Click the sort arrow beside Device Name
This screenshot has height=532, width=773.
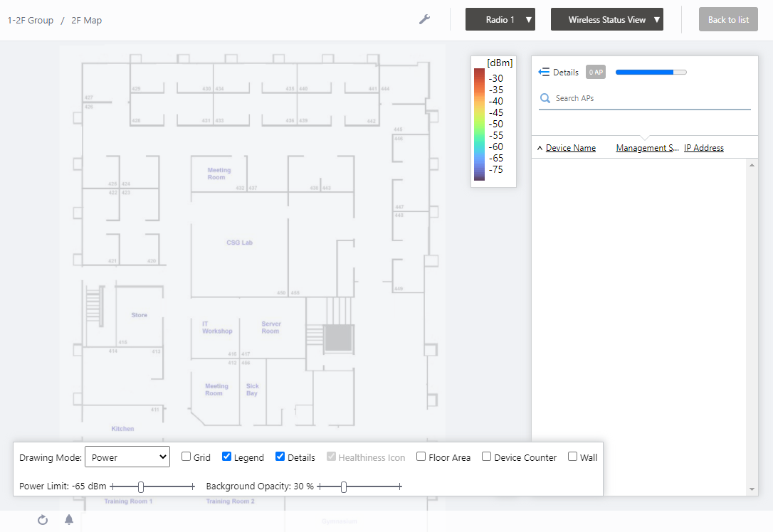click(540, 148)
